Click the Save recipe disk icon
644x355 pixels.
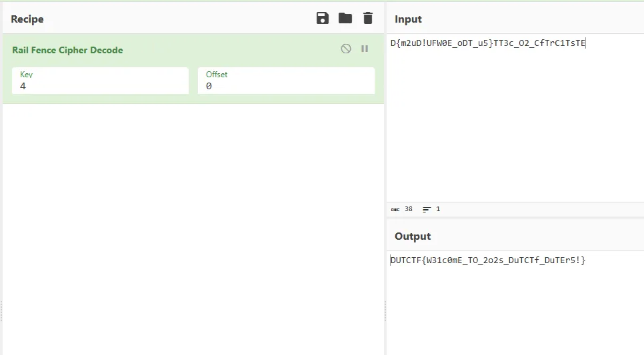coord(323,19)
